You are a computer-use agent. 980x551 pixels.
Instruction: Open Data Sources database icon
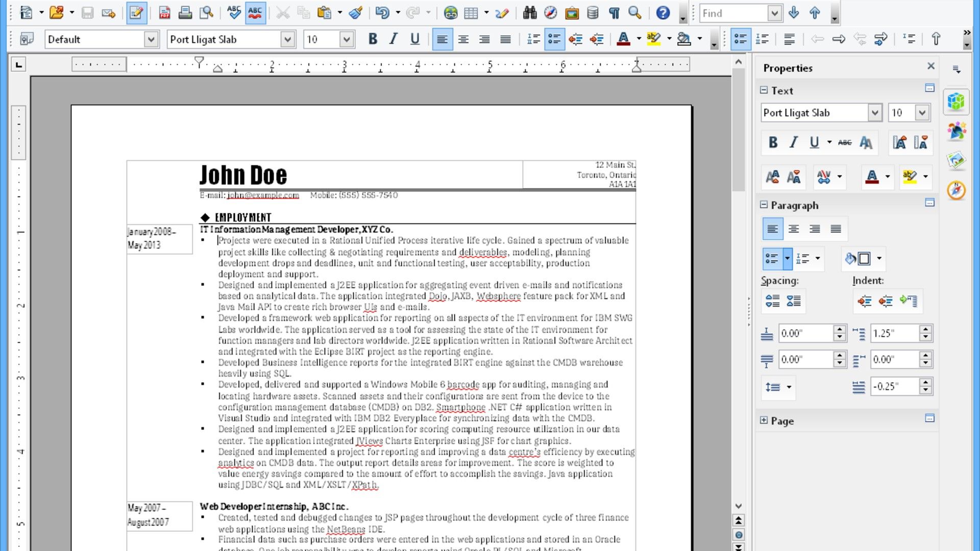593,13
